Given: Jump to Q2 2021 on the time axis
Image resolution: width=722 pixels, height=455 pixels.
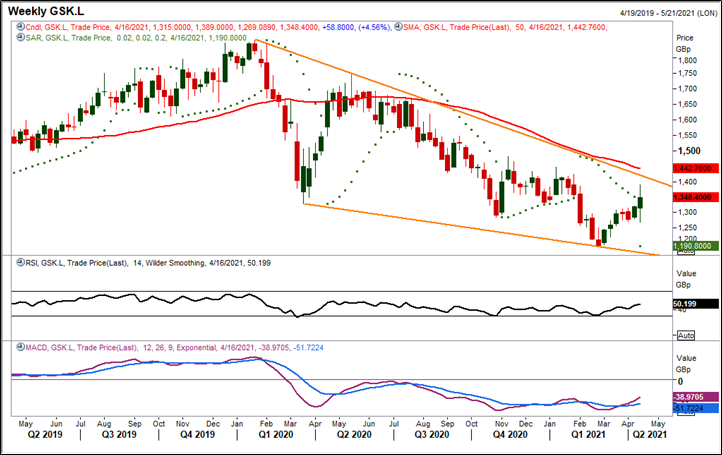Looking at the screenshot, I should (x=649, y=434).
